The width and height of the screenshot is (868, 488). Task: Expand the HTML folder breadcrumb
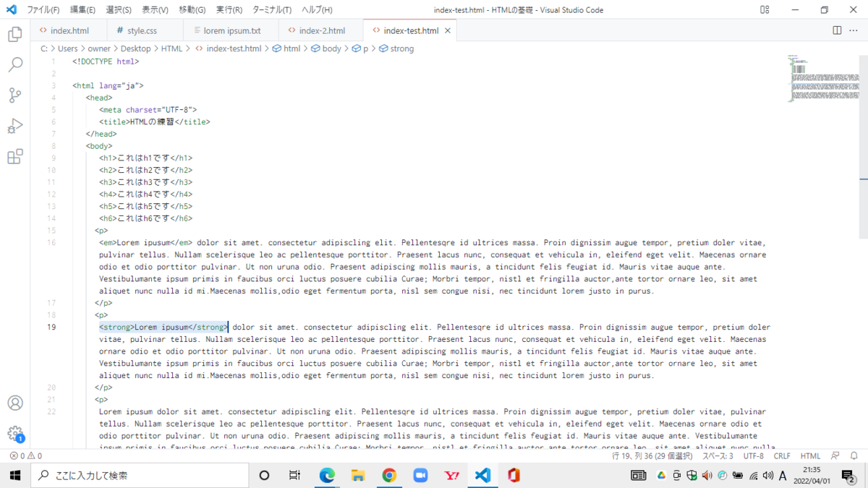171,48
